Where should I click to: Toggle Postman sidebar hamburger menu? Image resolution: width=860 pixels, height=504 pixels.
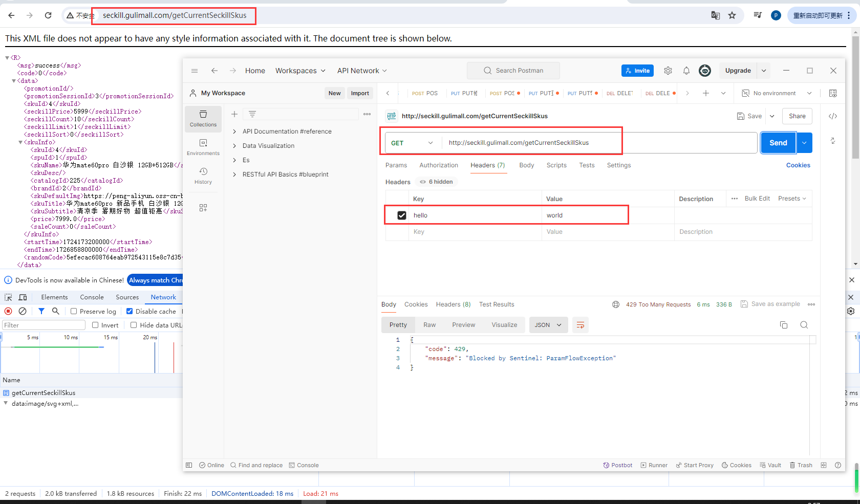(195, 71)
